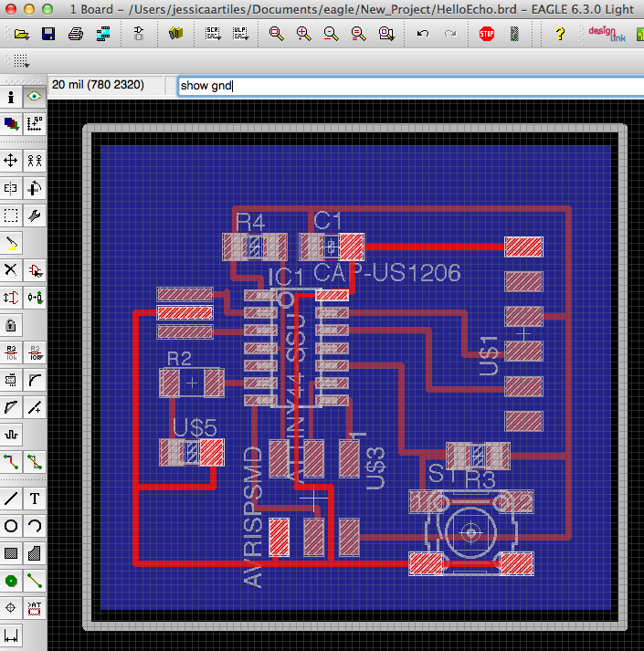Image resolution: width=644 pixels, height=651 pixels.
Task: Select the Delete X tool
Action: click(11, 270)
